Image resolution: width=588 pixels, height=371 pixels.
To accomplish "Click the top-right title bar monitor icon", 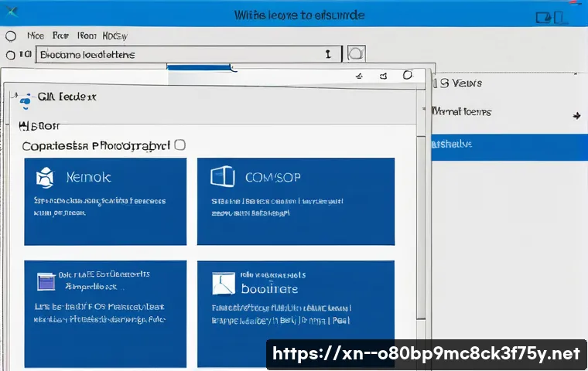I will click(543, 15).
